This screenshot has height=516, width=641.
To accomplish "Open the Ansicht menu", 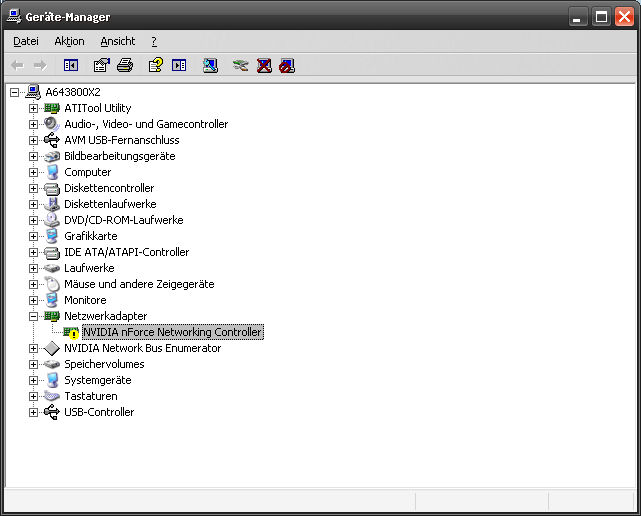I will [x=118, y=41].
